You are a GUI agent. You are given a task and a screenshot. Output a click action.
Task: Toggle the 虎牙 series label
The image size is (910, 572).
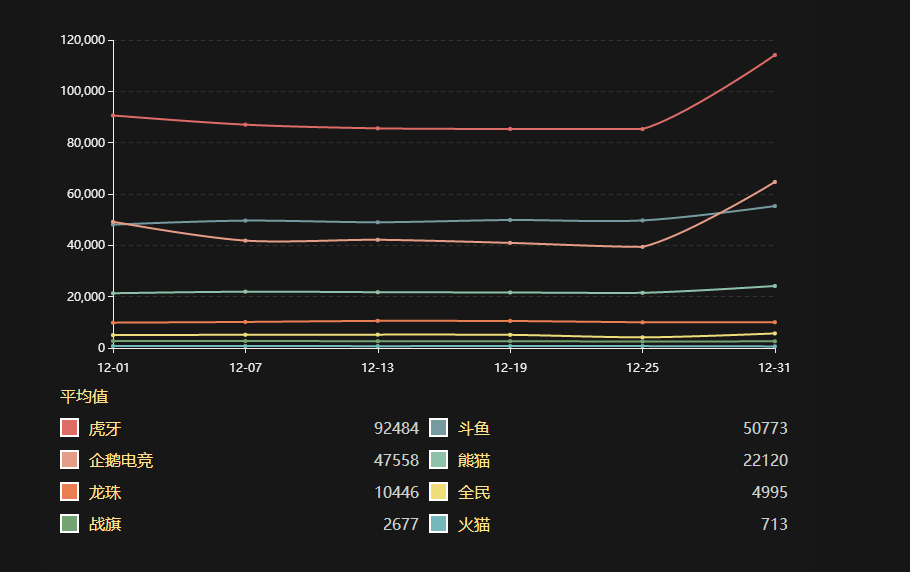105,428
